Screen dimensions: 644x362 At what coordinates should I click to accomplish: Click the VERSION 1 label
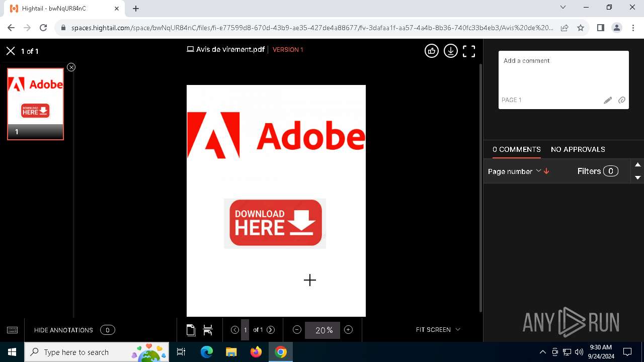tap(288, 50)
